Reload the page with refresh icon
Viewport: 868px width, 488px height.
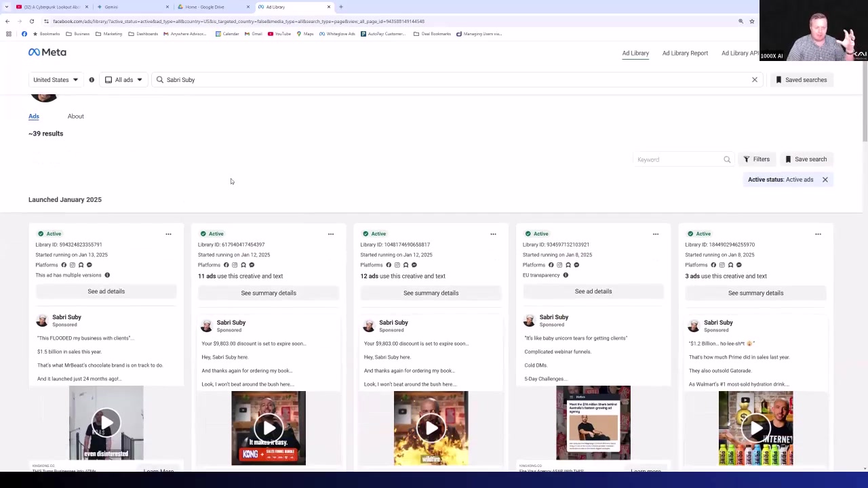[31, 21]
